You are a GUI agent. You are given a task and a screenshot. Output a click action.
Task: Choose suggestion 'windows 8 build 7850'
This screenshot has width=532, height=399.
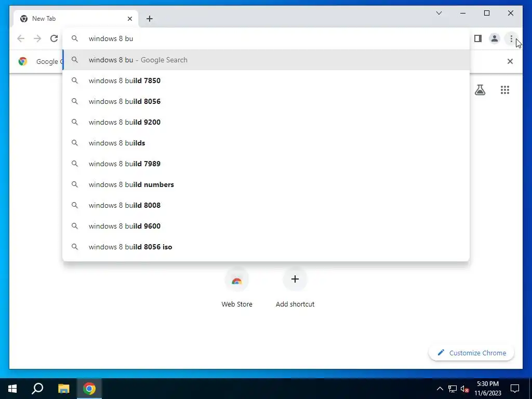266,81
